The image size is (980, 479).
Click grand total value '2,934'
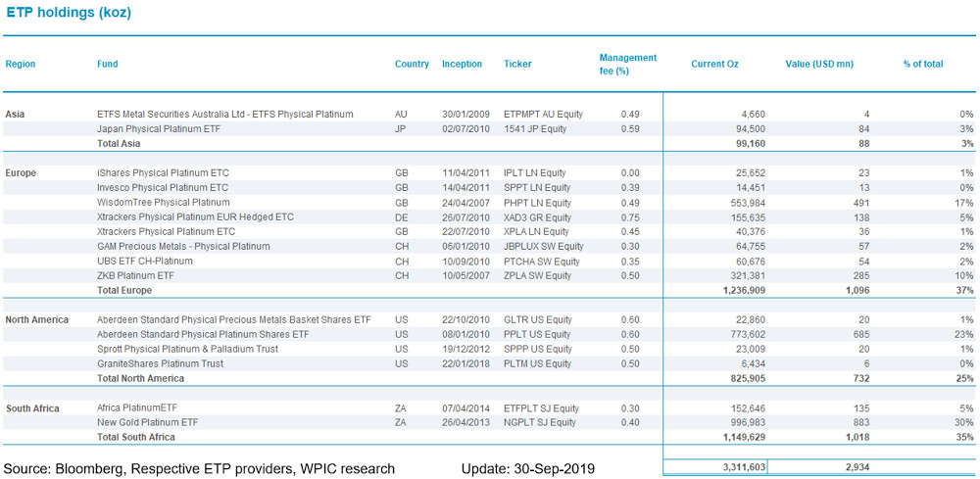(x=857, y=466)
